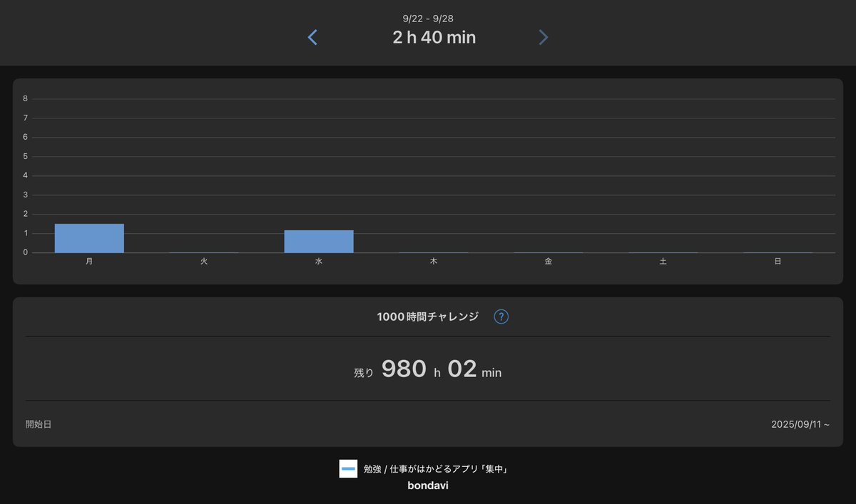Select the Wednesday (水) bar in the chart
Image resolution: width=856 pixels, height=504 pixels.
[x=319, y=241]
